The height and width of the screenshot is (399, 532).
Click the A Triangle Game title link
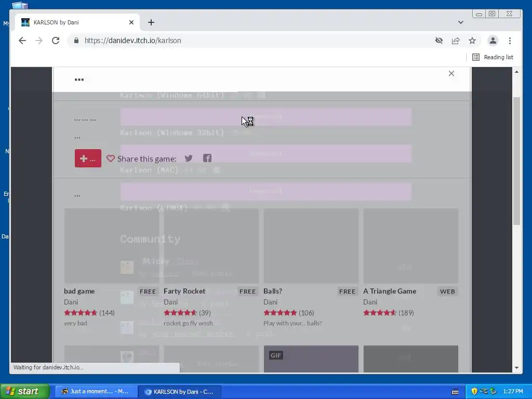pos(390,291)
